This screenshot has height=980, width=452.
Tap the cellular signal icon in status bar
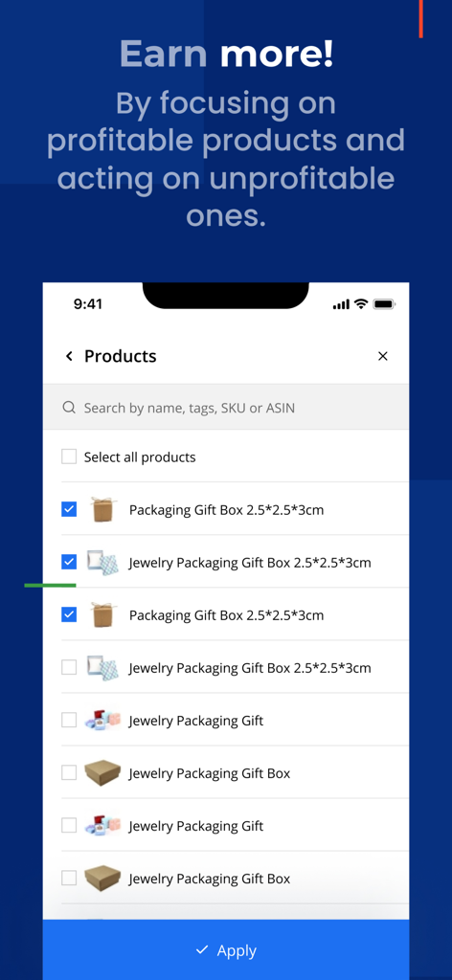[x=341, y=304]
